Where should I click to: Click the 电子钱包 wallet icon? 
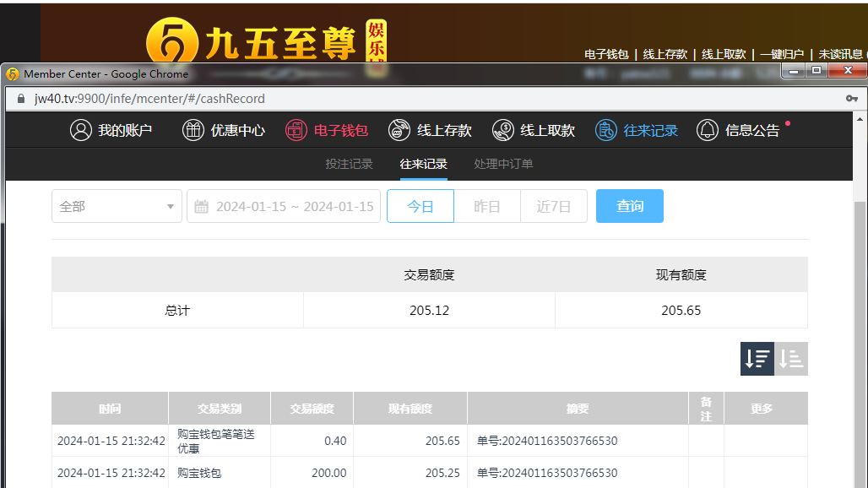tap(296, 130)
